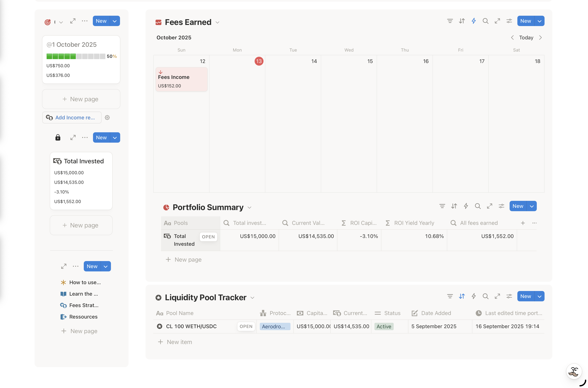Click ROI Yield Yearly column header
Image resolution: width=588 pixels, height=388 pixels.
pyautogui.click(x=414, y=223)
